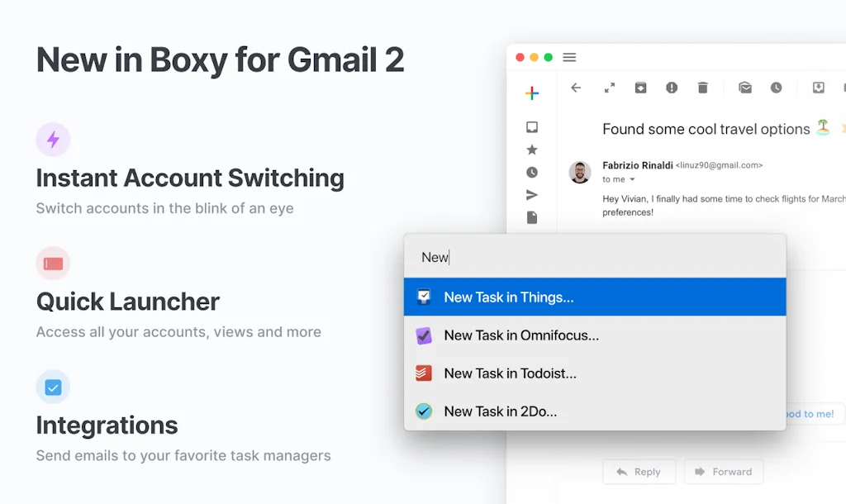Image resolution: width=846 pixels, height=504 pixels.
Task: Select "New Task in Things..." in the launcher
Action: click(x=595, y=297)
